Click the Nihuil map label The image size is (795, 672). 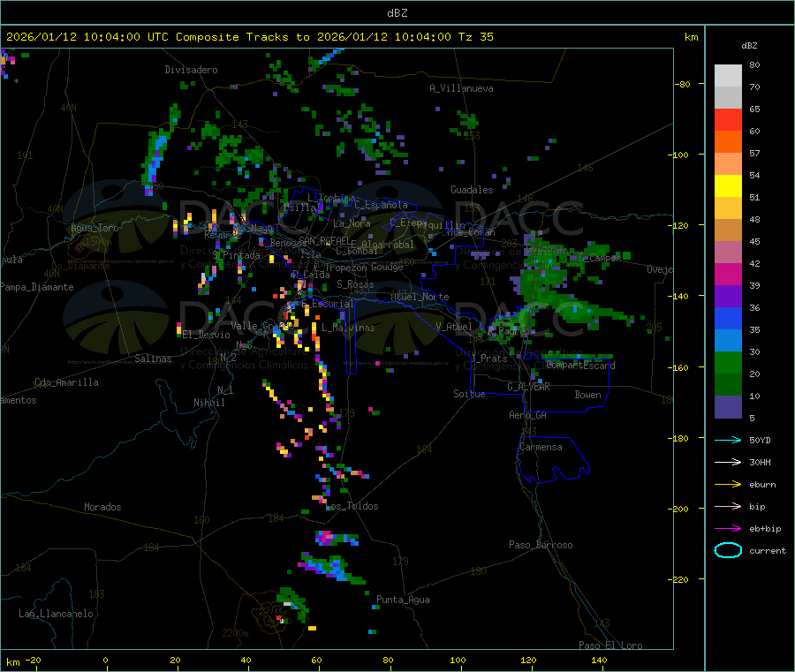[x=208, y=403]
